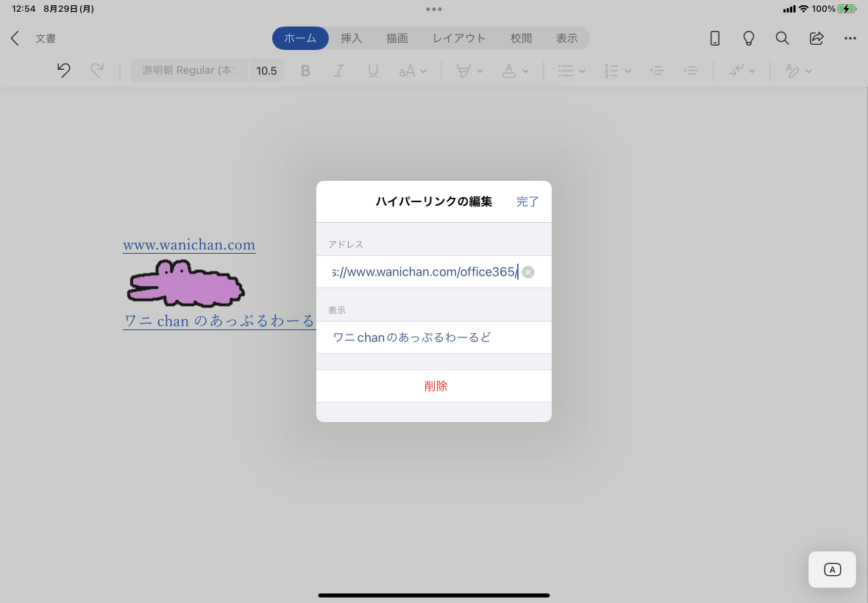Screen dimensions: 868x603
Task: Open the highlight color dropdown arrow
Action: coord(480,71)
